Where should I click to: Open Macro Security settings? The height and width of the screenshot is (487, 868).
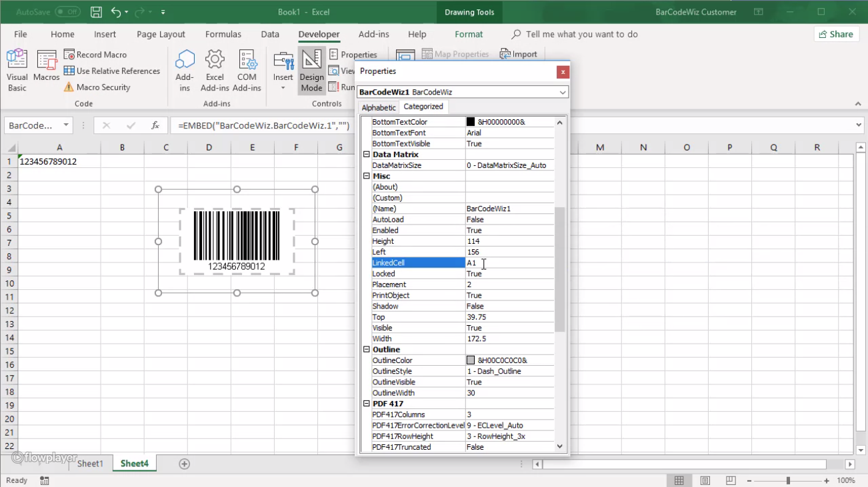97,87
